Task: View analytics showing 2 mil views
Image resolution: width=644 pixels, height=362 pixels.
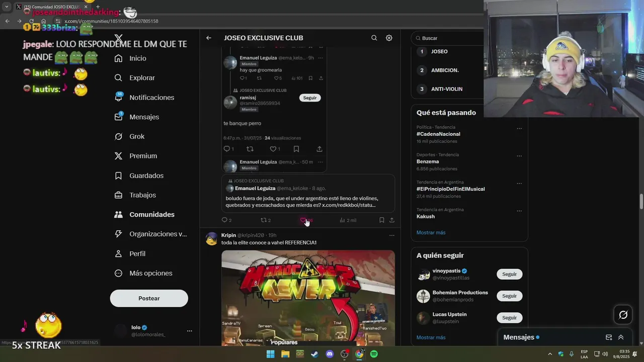Action: pyautogui.click(x=348, y=220)
